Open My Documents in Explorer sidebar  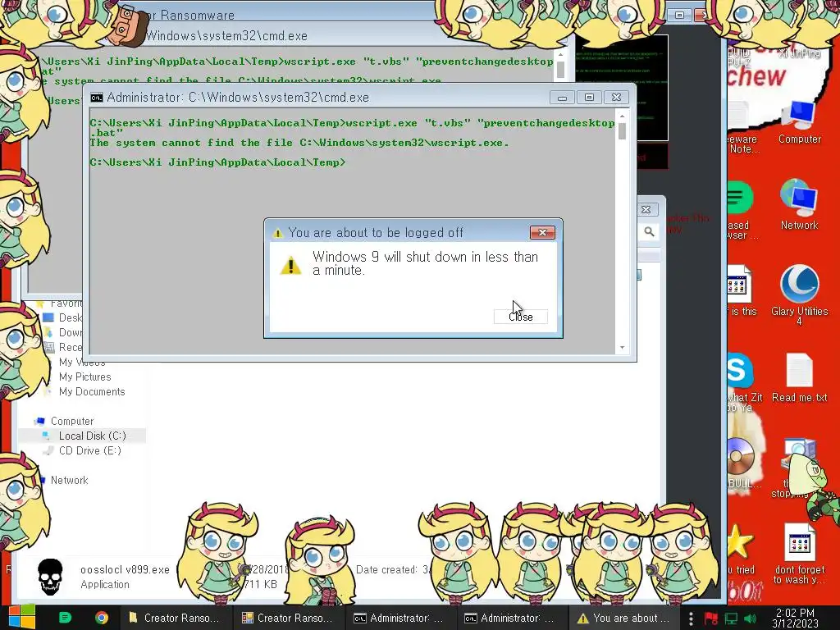click(x=92, y=391)
